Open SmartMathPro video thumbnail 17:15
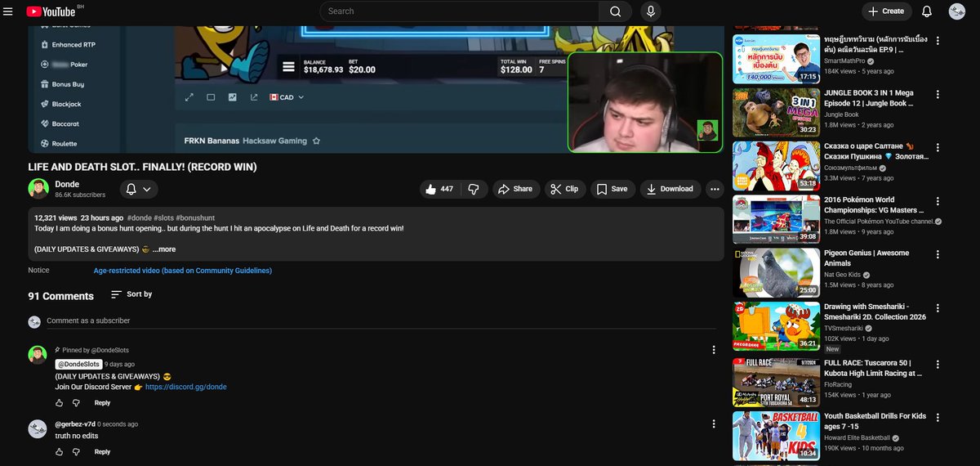Screen dimensions: 980x466 click(x=776, y=59)
